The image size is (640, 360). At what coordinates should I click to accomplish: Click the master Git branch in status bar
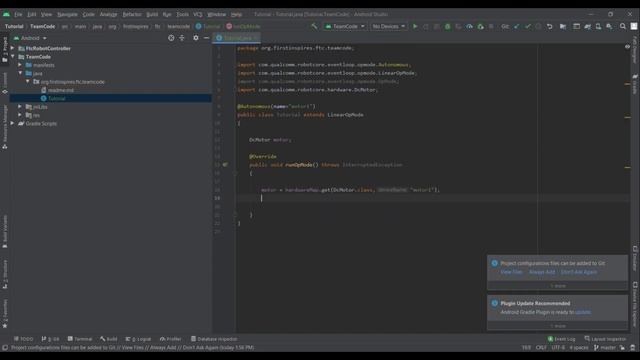[x=604, y=348]
